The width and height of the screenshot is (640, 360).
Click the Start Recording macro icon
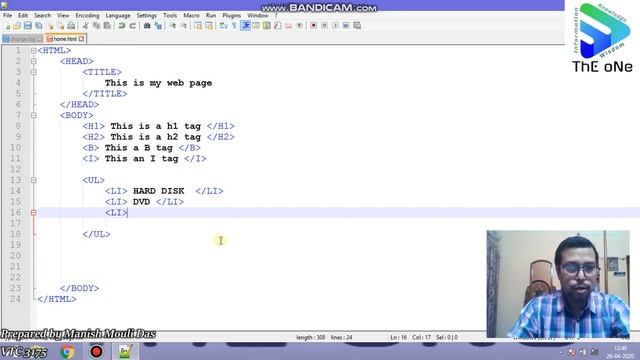coord(313,26)
